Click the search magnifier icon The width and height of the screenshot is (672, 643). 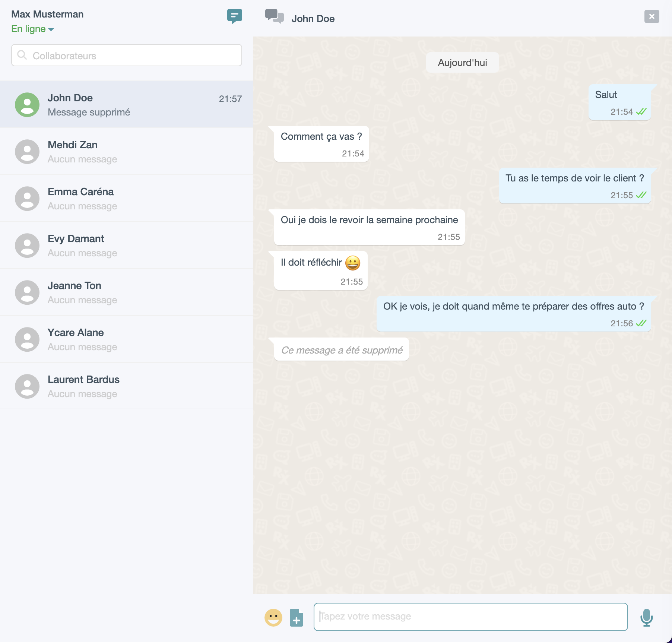click(22, 55)
